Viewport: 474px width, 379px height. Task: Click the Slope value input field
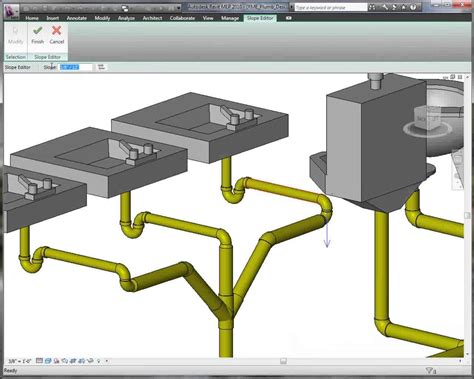click(76, 67)
